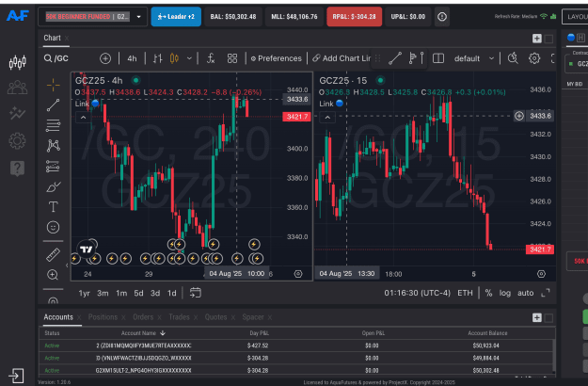
Task: Select the zoom in tool
Action: [53, 275]
